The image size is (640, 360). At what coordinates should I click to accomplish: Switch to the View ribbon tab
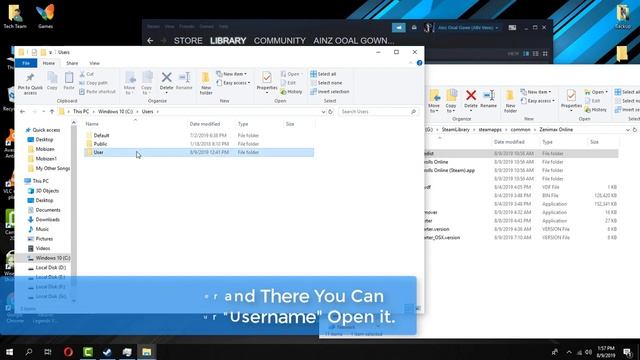(94, 63)
